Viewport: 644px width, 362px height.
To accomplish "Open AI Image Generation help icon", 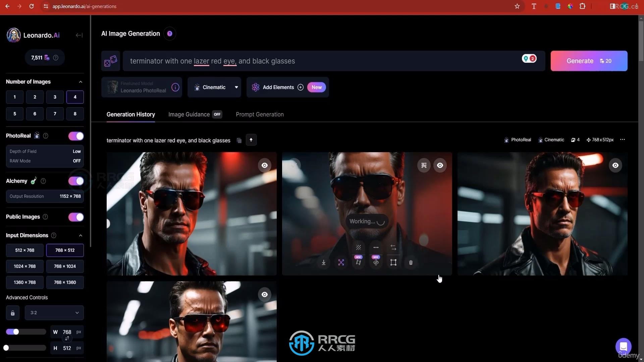I will point(170,34).
